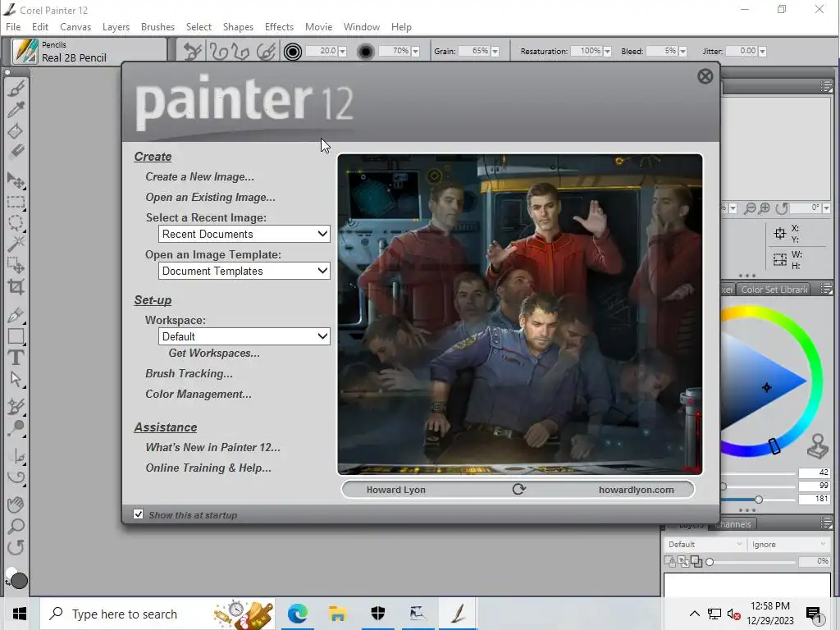Click the Clone Color rubber stamp icon
The height and width of the screenshot is (630, 840).
(x=818, y=446)
